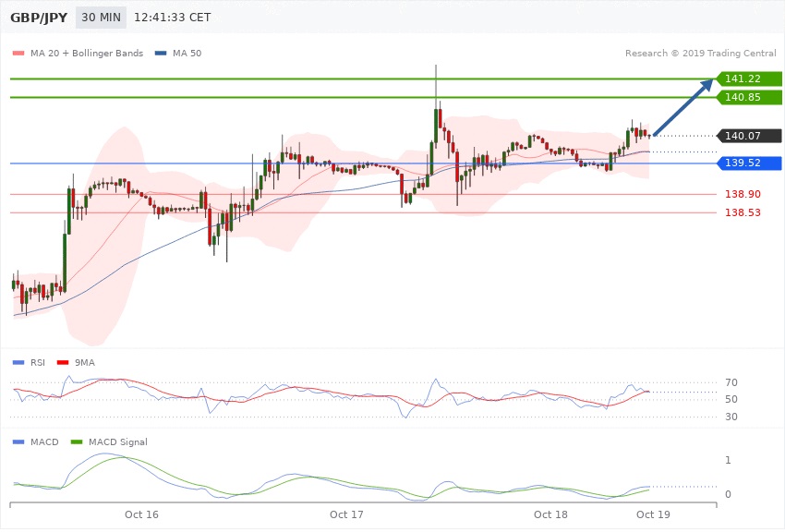Viewport: 785px width, 532px height.
Task: Click the blue forecast arrow head
Action: pyautogui.click(x=706, y=85)
